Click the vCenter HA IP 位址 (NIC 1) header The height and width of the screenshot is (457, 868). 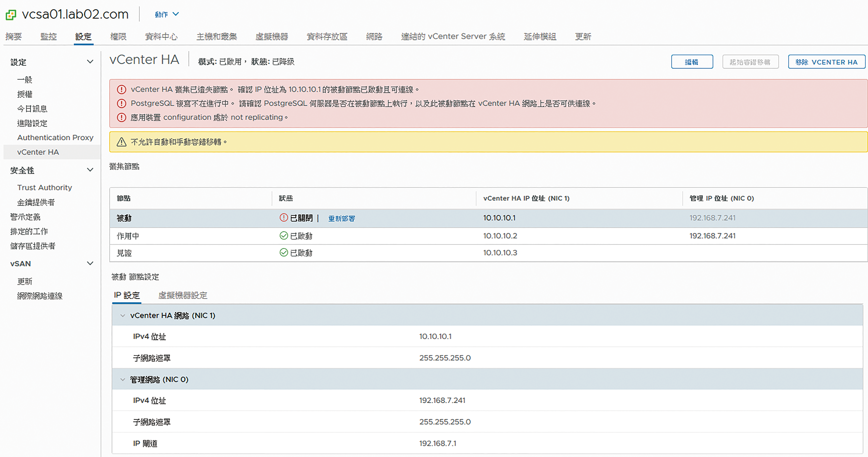point(526,198)
